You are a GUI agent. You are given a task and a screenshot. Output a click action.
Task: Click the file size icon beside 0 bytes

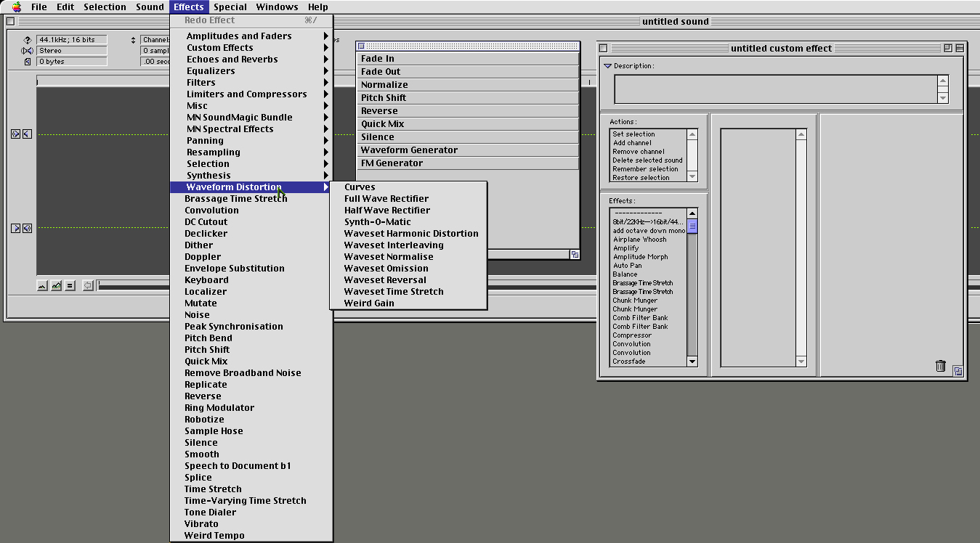(28, 62)
